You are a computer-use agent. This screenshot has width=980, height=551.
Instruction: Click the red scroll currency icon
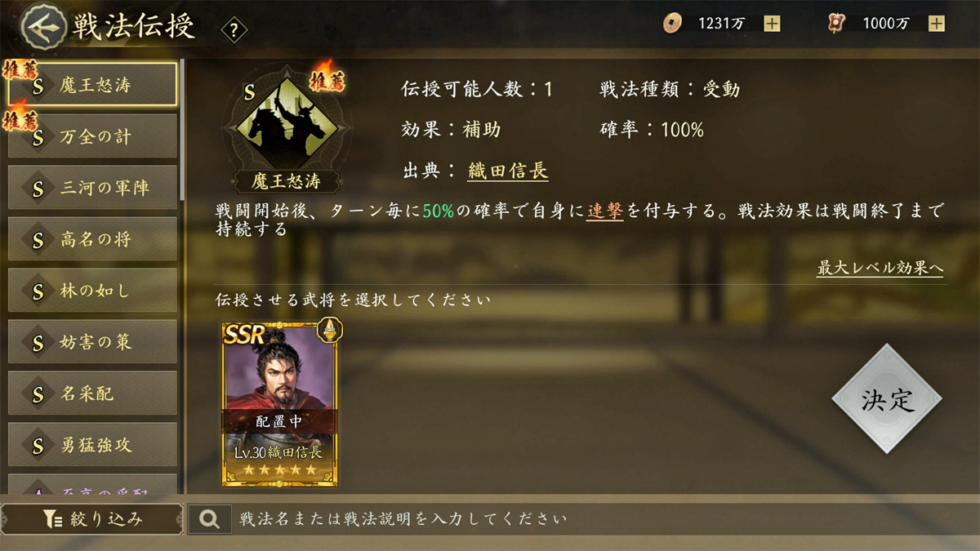point(835,24)
